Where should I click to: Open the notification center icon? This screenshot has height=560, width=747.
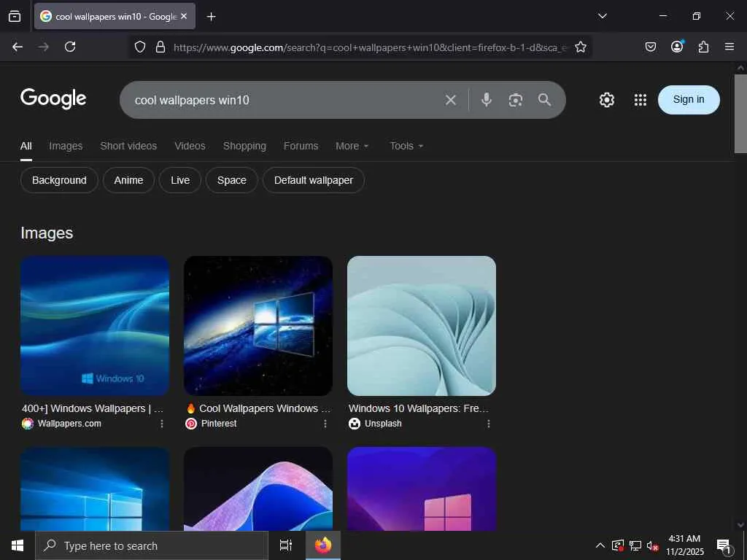pyautogui.click(x=724, y=546)
